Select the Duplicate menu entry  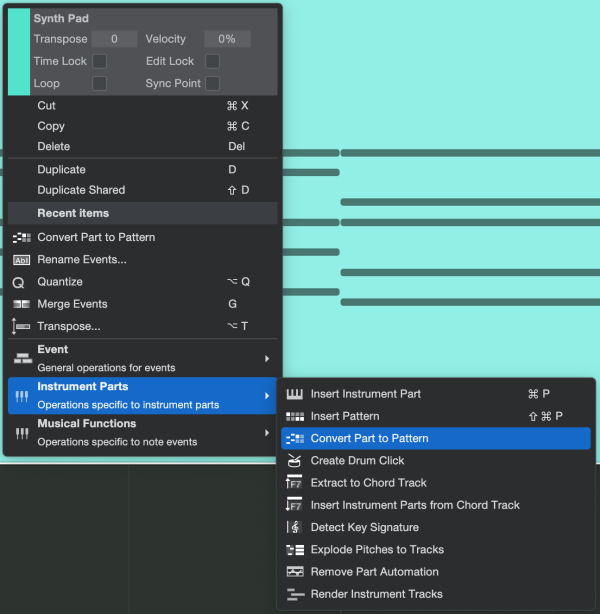143,170
